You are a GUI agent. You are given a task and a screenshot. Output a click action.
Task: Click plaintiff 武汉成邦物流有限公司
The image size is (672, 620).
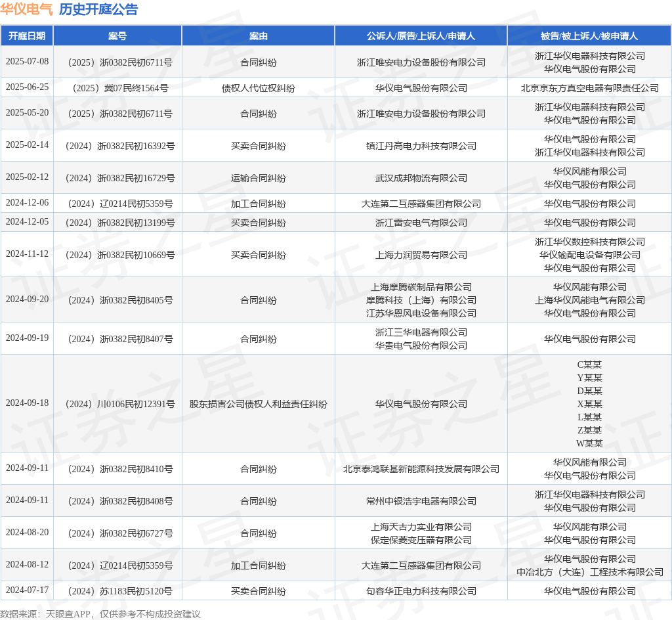421,179
